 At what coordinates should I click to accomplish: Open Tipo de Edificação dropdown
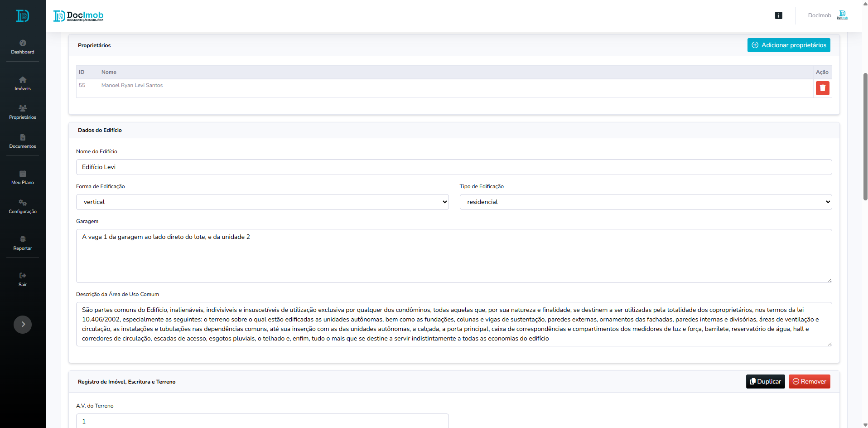coord(646,202)
